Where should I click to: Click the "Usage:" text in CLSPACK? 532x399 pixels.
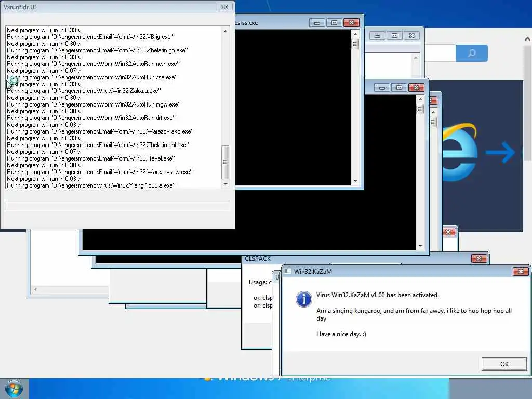point(258,282)
